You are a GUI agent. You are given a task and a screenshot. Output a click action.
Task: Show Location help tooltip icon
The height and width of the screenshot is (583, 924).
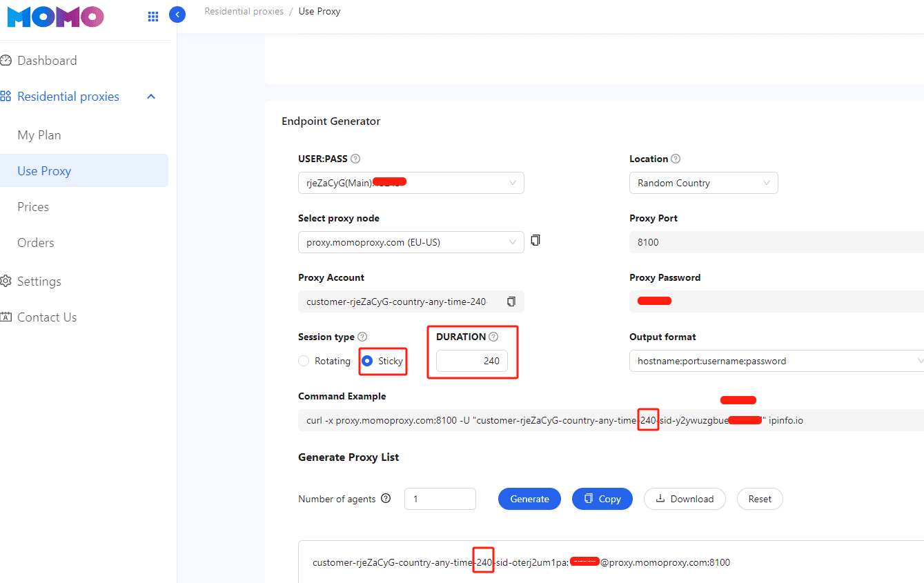coord(676,159)
